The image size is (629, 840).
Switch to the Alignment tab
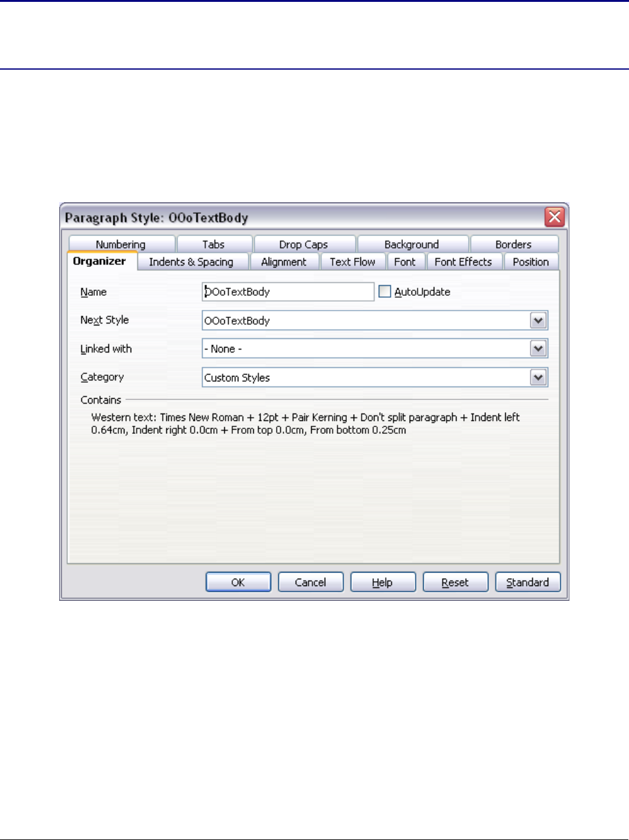pos(284,262)
